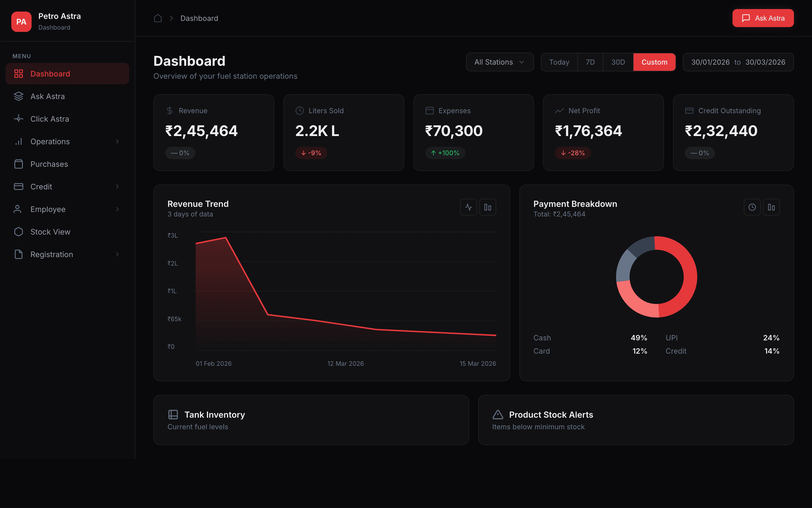Click the Tank Inventory heading
The width and height of the screenshot is (812, 508).
(x=215, y=415)
